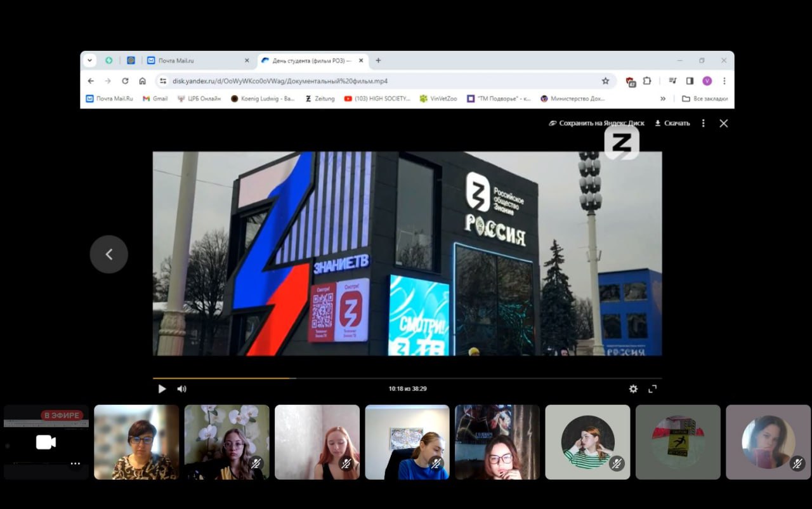Open the Почта Mail.Ru bookmark
This screenshot has height=509, width=812.
click(109, 98)
